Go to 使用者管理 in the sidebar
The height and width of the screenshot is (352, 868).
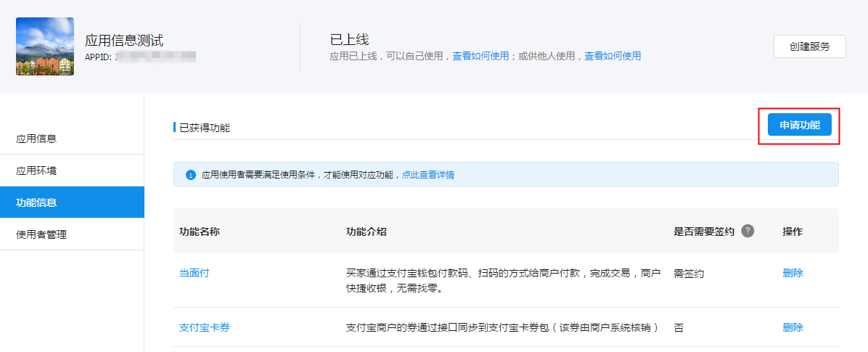click(x=72, y=234)
